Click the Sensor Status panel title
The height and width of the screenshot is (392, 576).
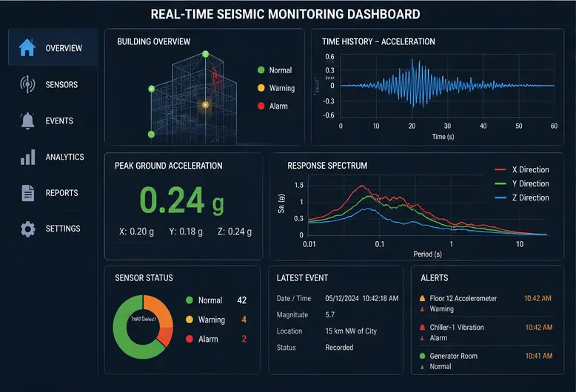tap(144, 278)
